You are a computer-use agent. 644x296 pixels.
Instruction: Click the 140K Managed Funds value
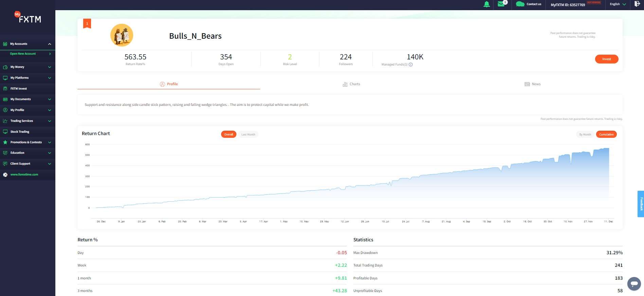415,57
